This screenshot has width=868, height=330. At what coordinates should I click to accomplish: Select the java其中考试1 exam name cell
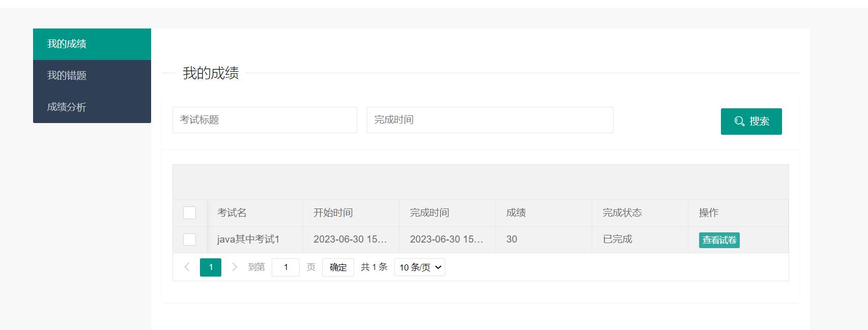tap(255, 239)
